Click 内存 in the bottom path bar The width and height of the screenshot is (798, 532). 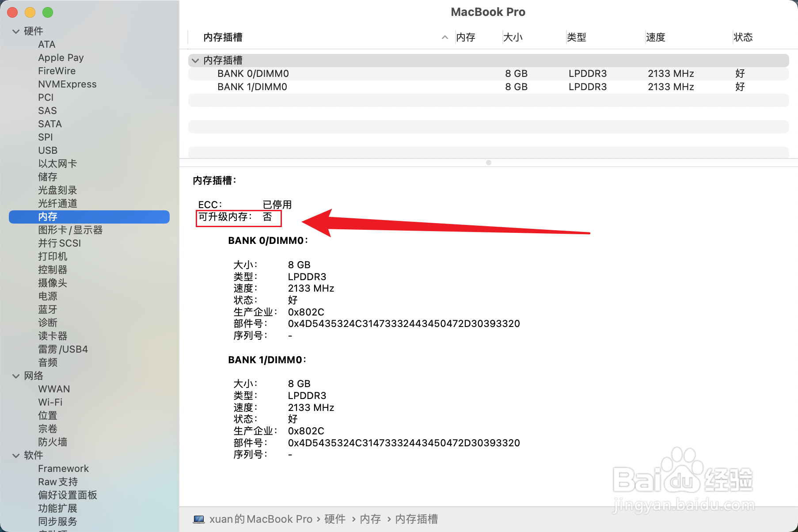pyautogui.click(x=370, y=519)
